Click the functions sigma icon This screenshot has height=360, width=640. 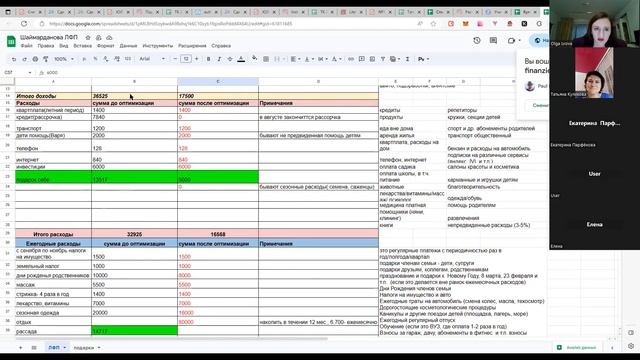click(407, 59)
